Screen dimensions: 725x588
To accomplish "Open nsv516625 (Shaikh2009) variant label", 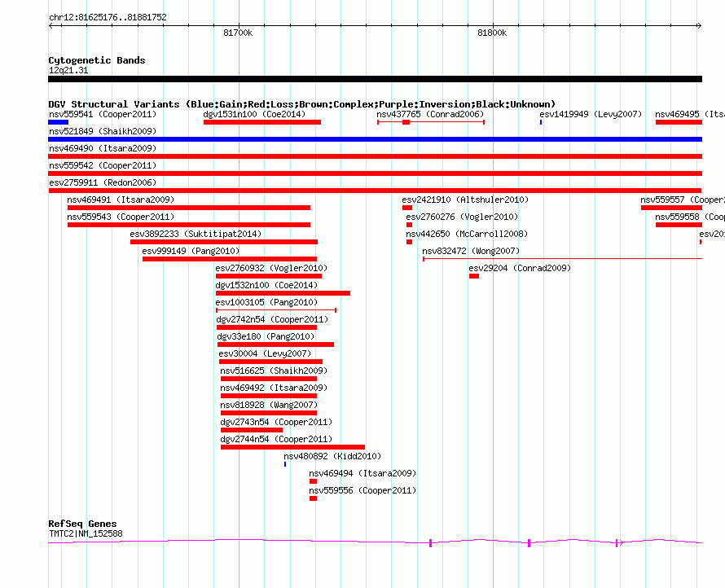I will (x=274, y=371).
